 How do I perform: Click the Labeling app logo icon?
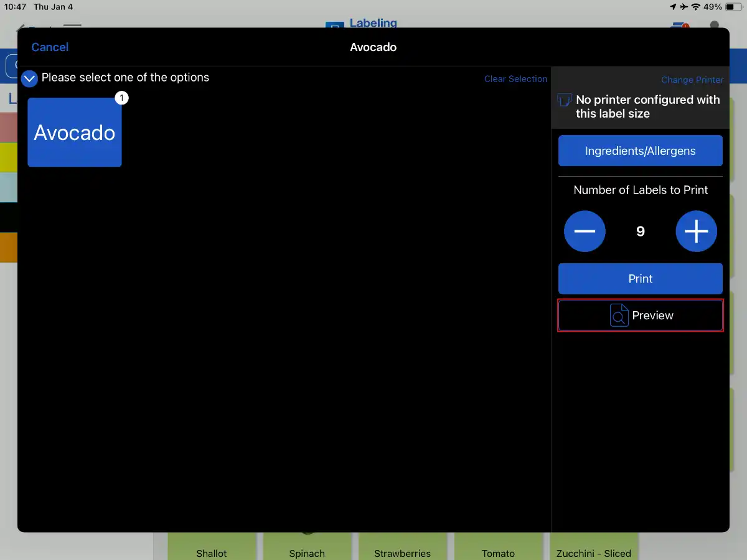(334, 26)
